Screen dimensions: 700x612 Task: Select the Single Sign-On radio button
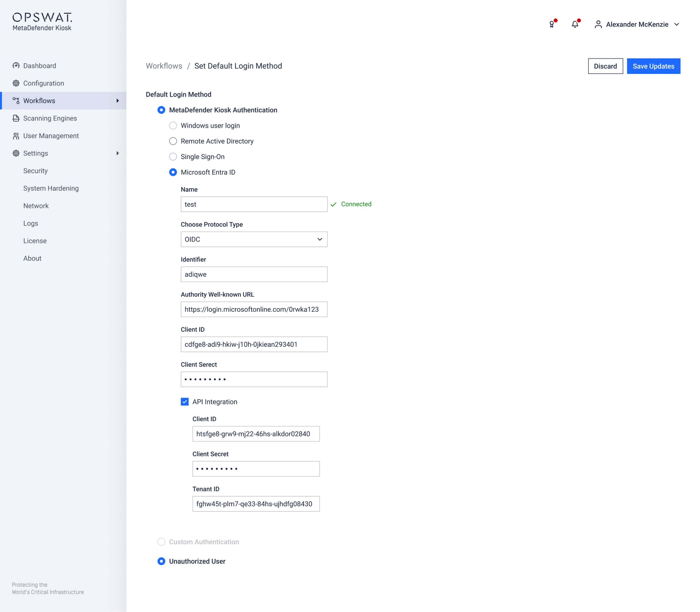[173, 157]
